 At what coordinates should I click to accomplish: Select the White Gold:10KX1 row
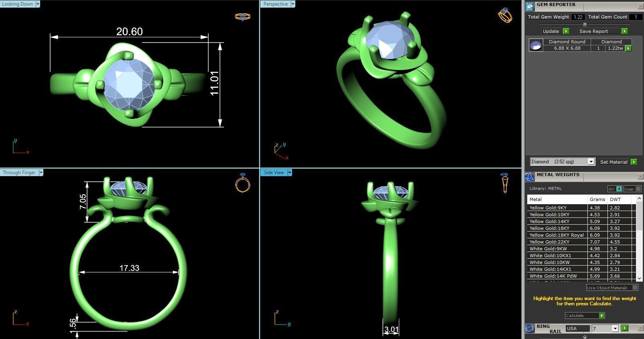coord(581,256)
